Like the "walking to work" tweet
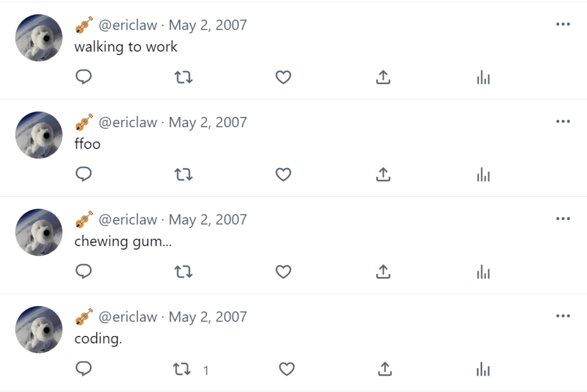The width and height of the screenshot is (587, 392). (x=283, y=77)
